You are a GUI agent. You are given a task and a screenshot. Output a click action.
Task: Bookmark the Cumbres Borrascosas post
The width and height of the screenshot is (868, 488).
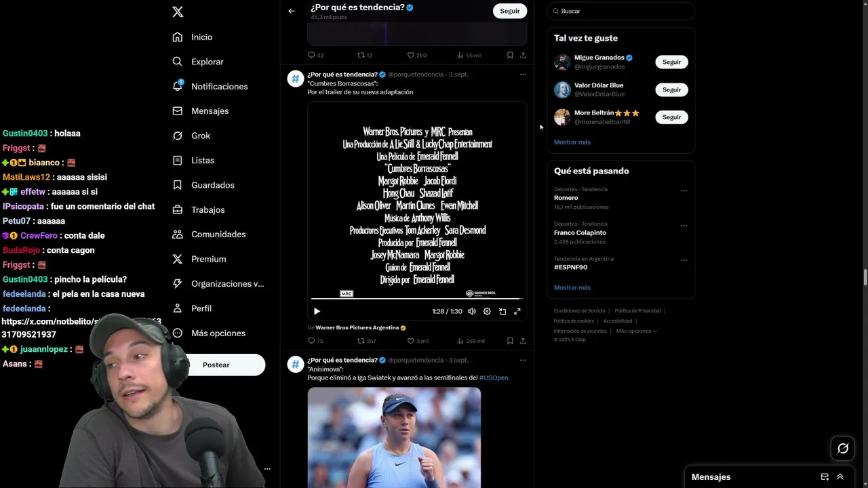(510, 341)
